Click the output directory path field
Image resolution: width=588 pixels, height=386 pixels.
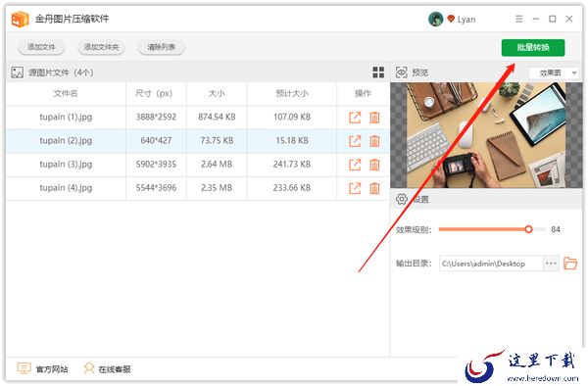point(491,264)
